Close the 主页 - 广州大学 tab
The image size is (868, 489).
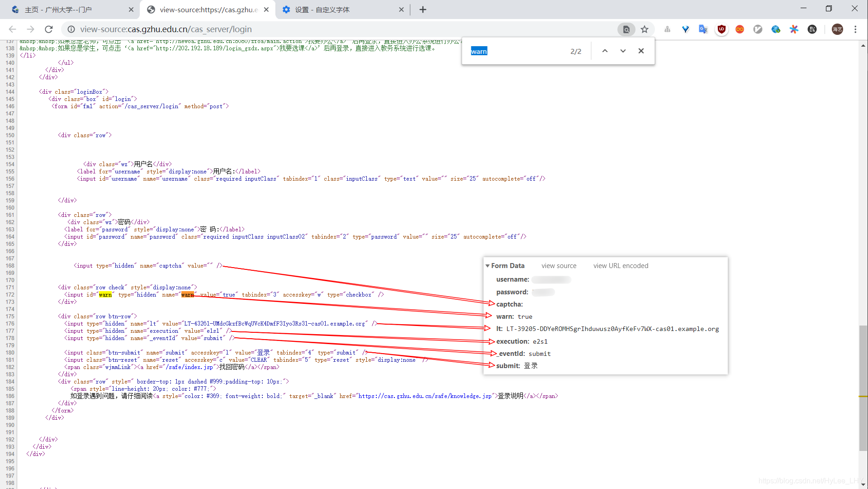(131, 10)
